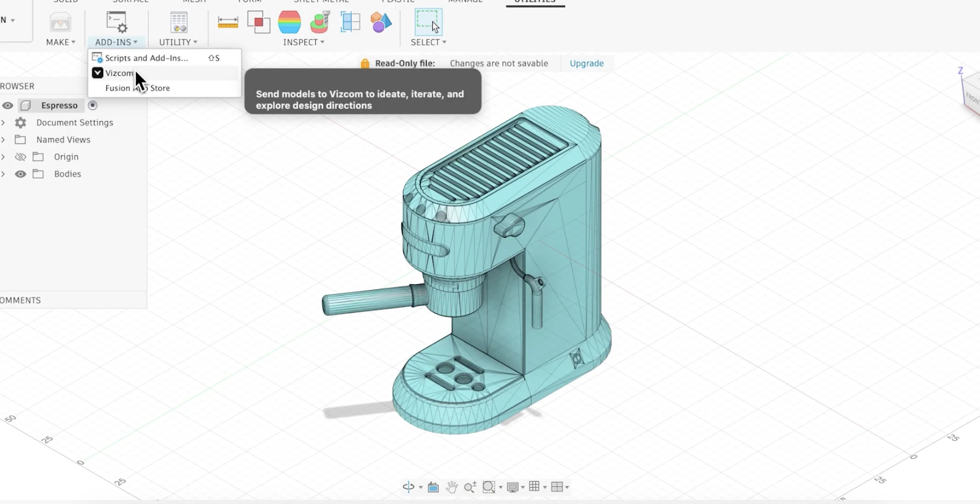Screen dimensions: 980x504
Task: Click the Scripts and Add-Ins icon above ADD-INS
Action: [x=117, y=22]
